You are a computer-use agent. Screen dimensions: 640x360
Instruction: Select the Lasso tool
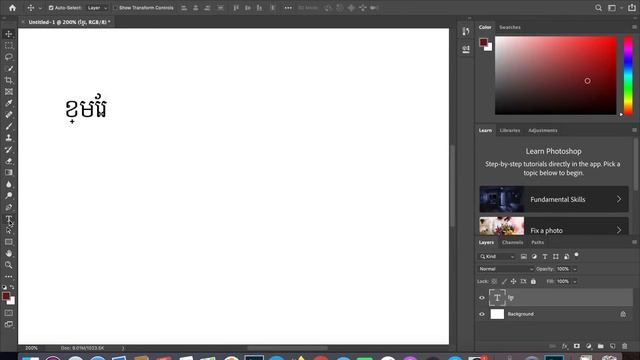[x=9, y=57]
